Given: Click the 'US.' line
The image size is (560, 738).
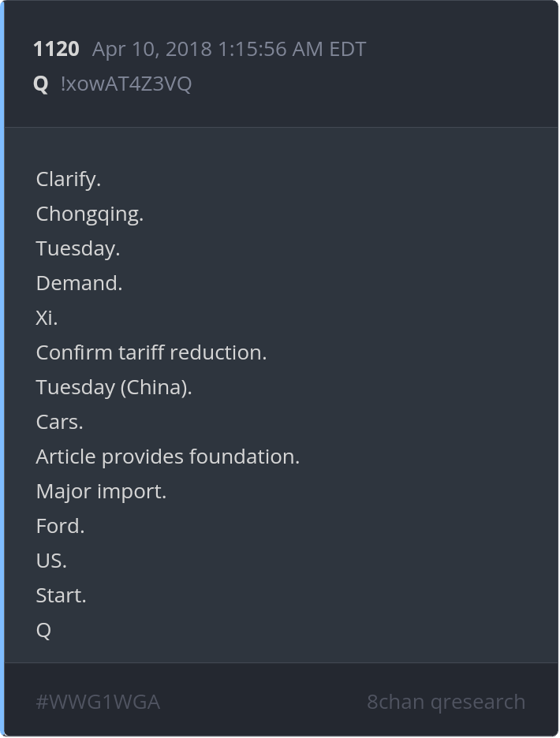Looking at the screenshot, I should click(51, 561).
